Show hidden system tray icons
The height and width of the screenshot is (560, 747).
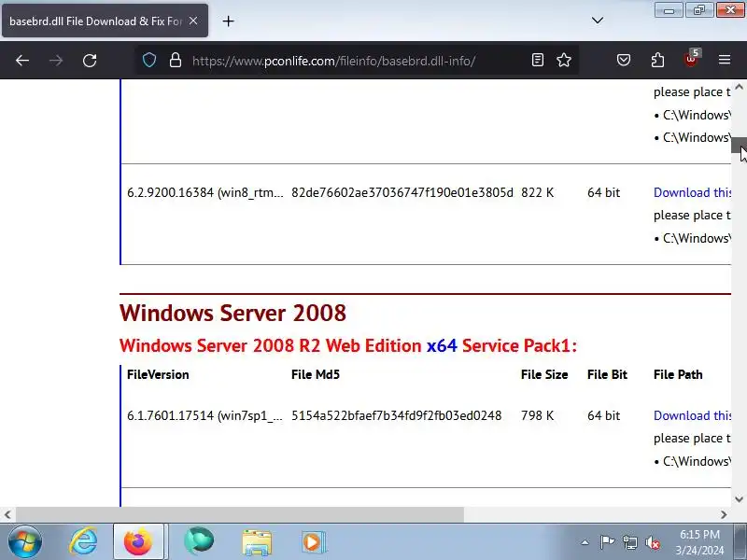[585, 542]
